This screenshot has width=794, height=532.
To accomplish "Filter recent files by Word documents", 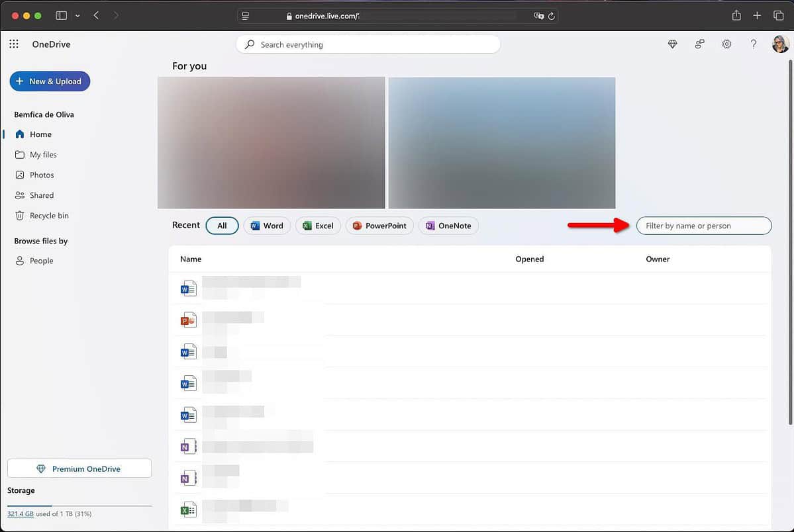I will 267,226.
